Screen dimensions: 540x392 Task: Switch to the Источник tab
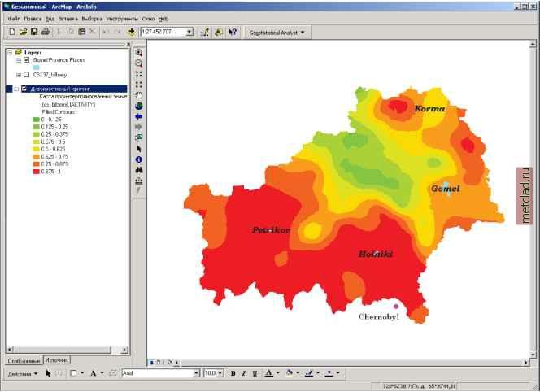tap(56, 359)
